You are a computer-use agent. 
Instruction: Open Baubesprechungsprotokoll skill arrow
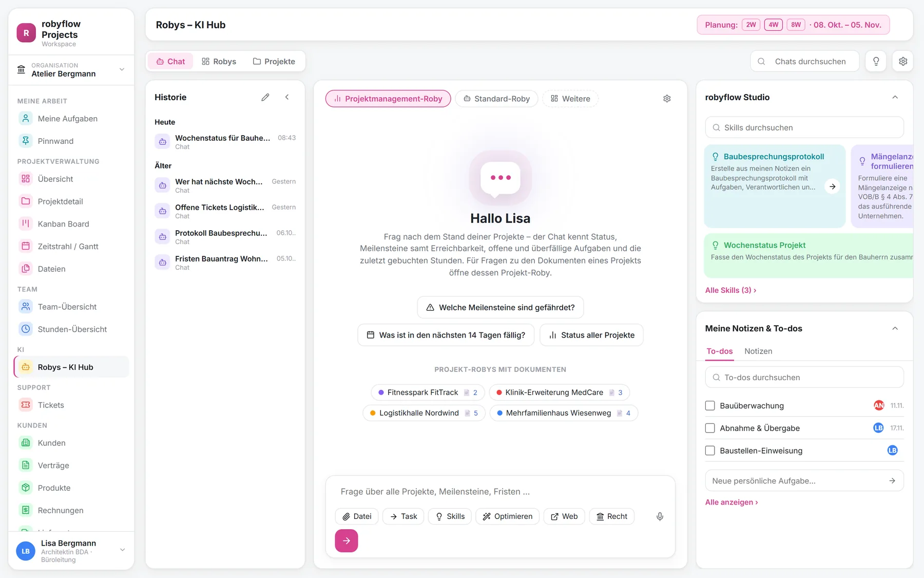pyautogui.click(x=832, y=187)
